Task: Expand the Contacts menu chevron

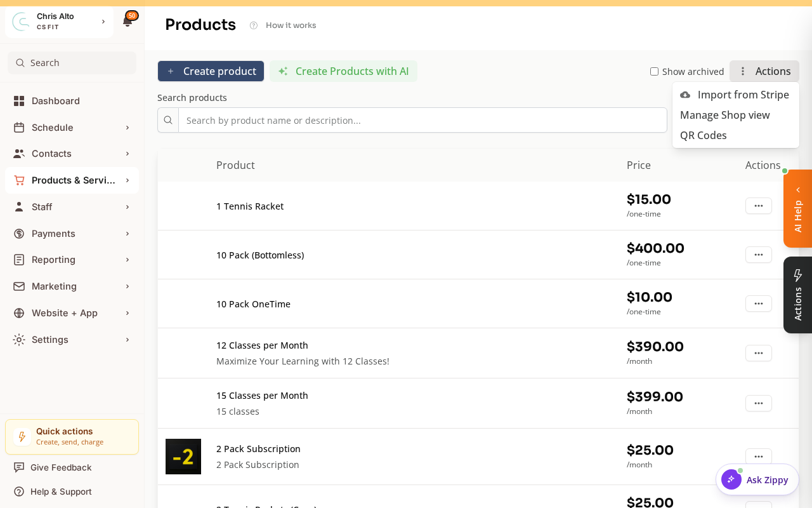Action: (x=128, y=154)
